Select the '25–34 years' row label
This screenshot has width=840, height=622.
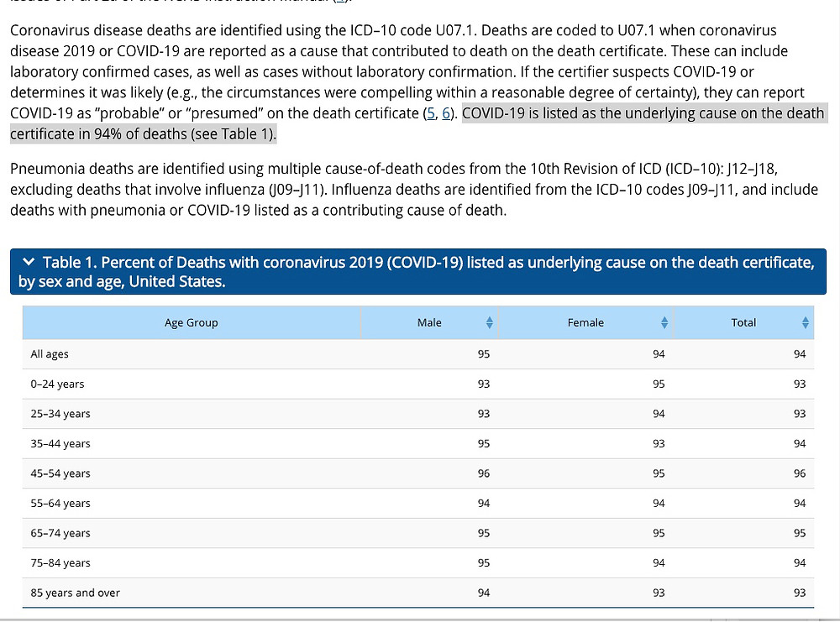[x=60, y=414]
